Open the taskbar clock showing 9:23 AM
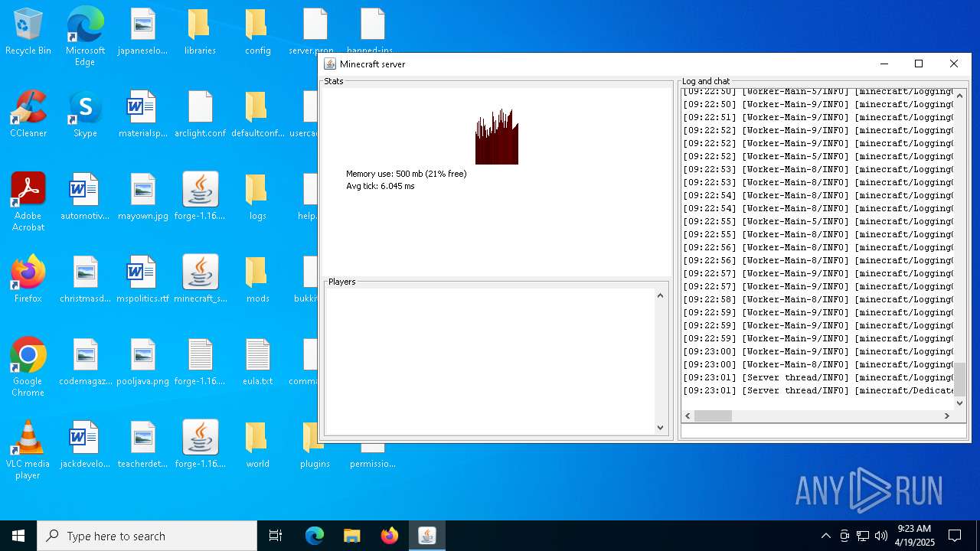980x551 pixels. (x=914, y=536)
